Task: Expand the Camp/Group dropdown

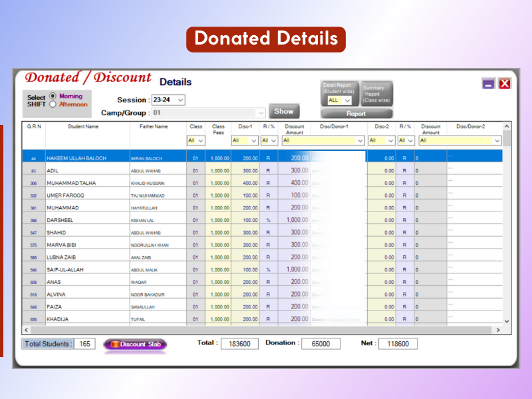Action: click(x=261, y=113)
